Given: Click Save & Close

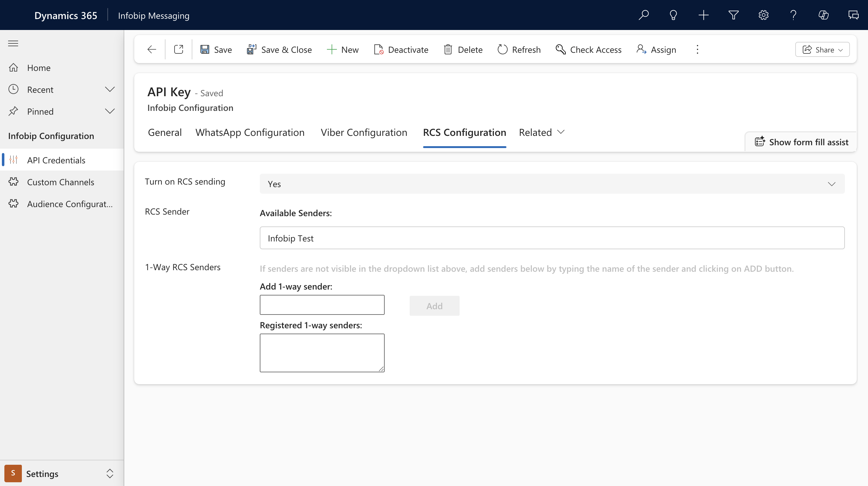Looking at the screenshot, I should pyautogui.click(x=279, y=50).
